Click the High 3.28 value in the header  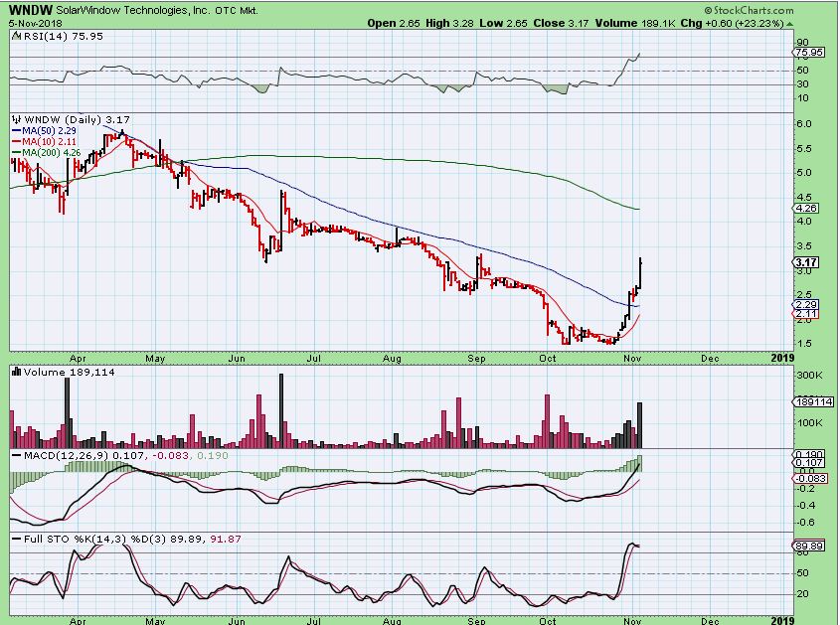(450, 24)
